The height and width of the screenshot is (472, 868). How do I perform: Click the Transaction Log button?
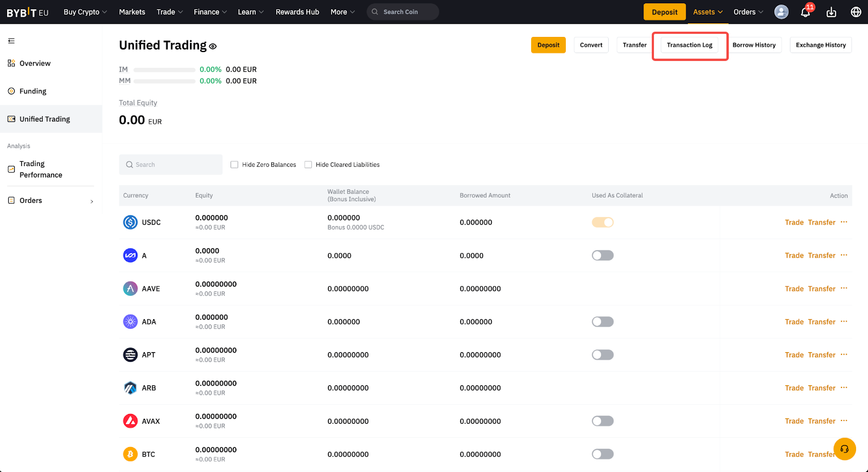point(690,45)
